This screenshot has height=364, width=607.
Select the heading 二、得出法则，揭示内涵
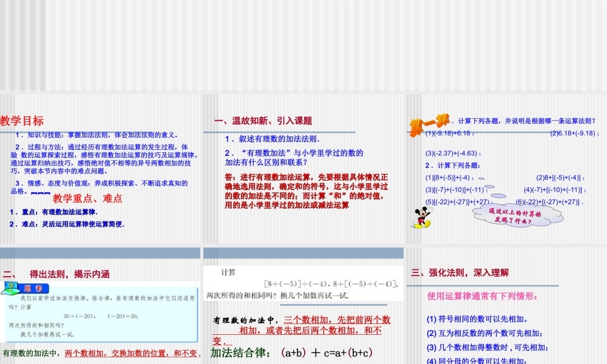[56, 274]
